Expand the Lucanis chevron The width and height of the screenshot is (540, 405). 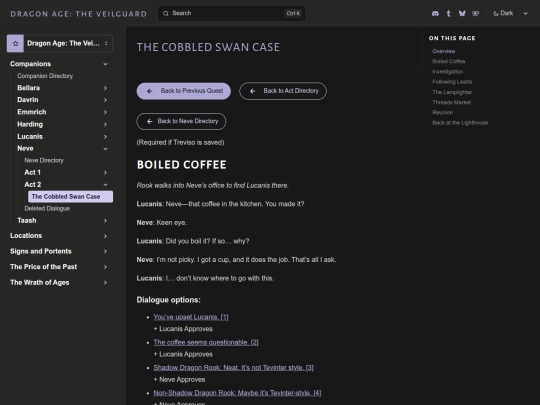(x=105, y=137)
